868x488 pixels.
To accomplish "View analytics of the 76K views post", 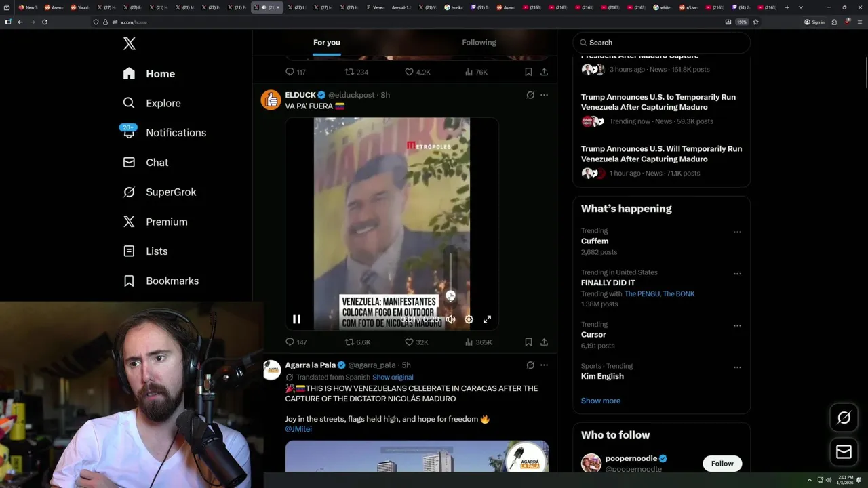I will point(476,72).
